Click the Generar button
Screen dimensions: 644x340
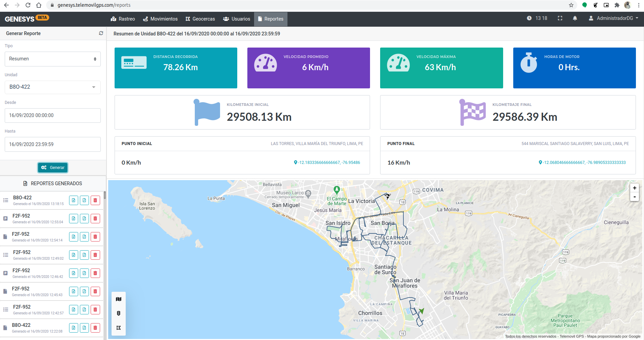click(x=53, y=168)
